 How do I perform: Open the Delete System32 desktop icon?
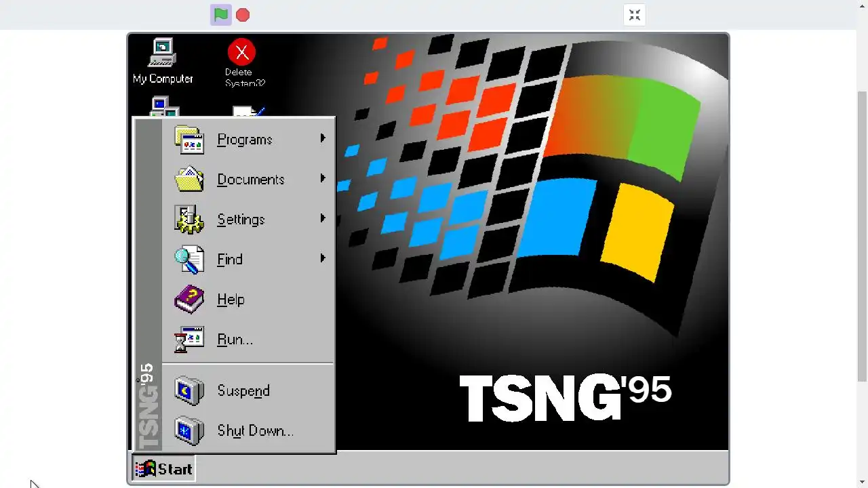(x=245, y=63)
